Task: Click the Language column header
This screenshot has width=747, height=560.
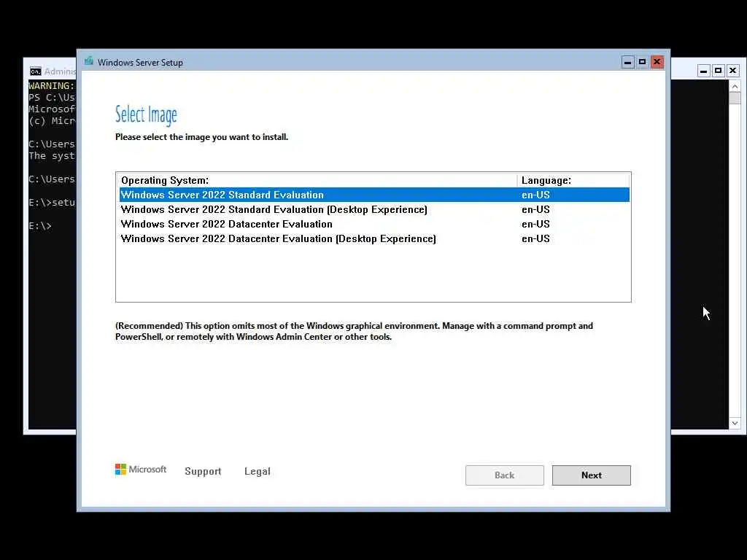Action: coord(573,181)
